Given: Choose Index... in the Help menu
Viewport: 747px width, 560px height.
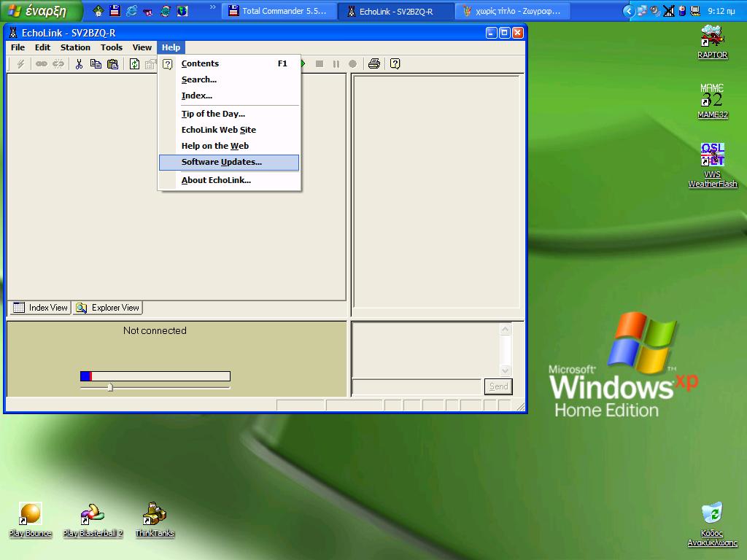Looking at the screenshot, I should tap(229, 96).
